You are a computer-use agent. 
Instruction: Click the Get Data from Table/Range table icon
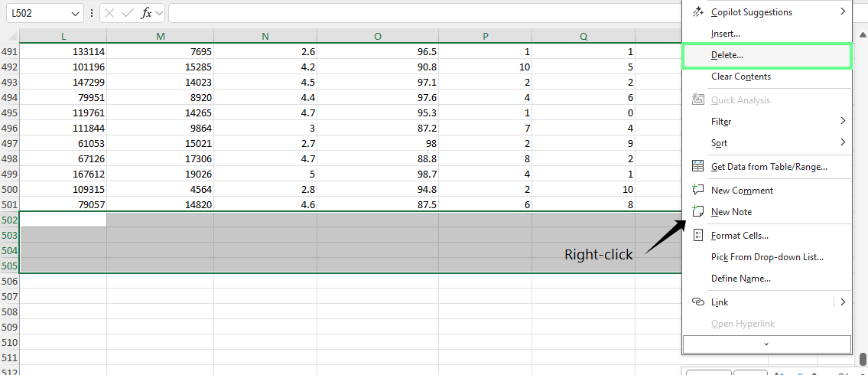pyautogui.click(x=698, y=166)
